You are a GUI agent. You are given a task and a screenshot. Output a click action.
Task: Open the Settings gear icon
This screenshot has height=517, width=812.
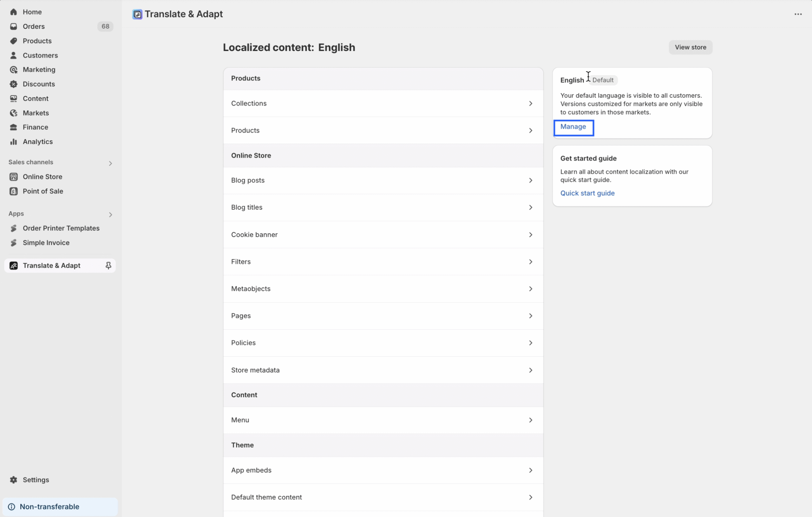click(14, 480)
